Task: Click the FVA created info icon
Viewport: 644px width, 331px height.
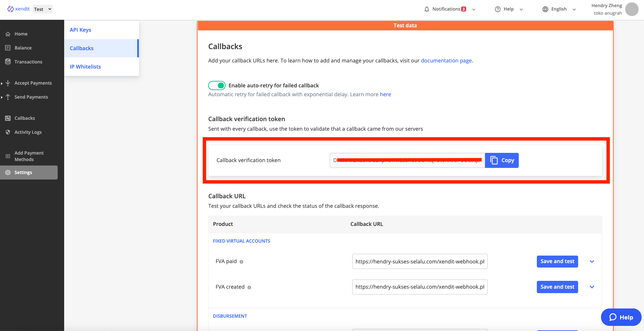Action: click(249, 287)
